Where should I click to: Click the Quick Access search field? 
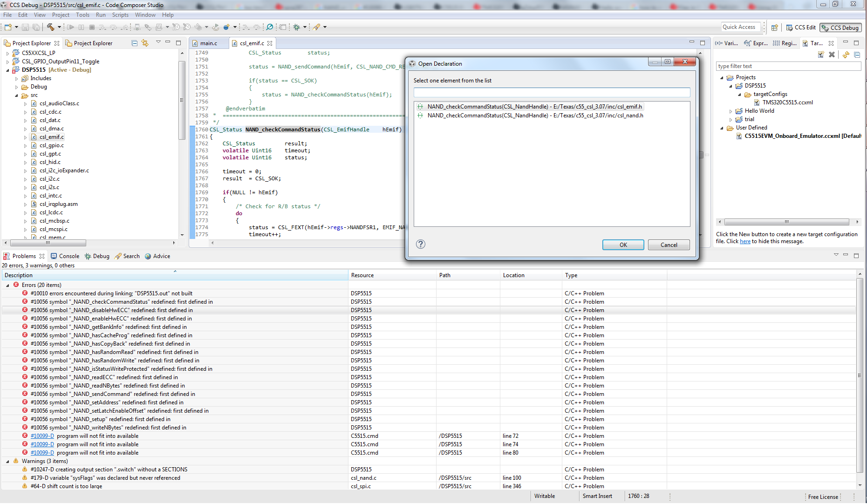point(740,27)
